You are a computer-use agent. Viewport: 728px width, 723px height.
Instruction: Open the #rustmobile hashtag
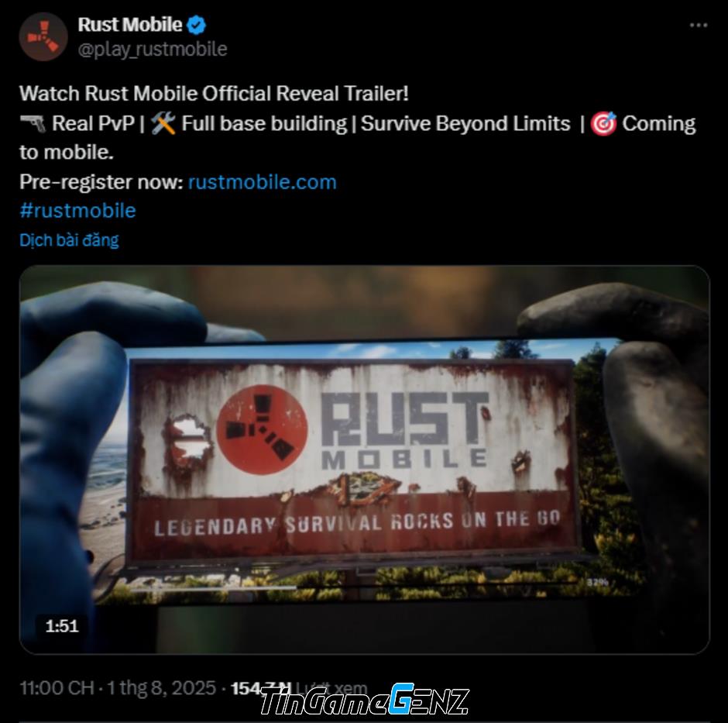coord(77,211)
